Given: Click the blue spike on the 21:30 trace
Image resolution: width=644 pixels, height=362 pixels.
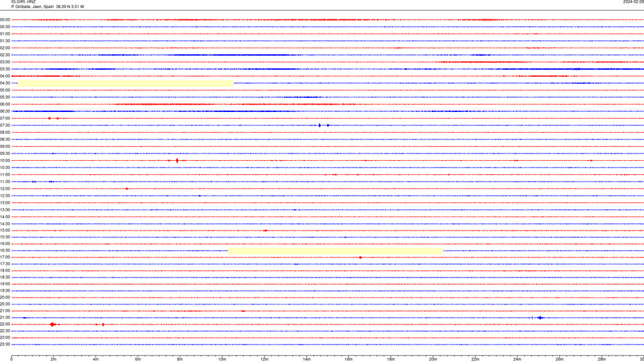Looking at the screenshot, I should point(540,318).
